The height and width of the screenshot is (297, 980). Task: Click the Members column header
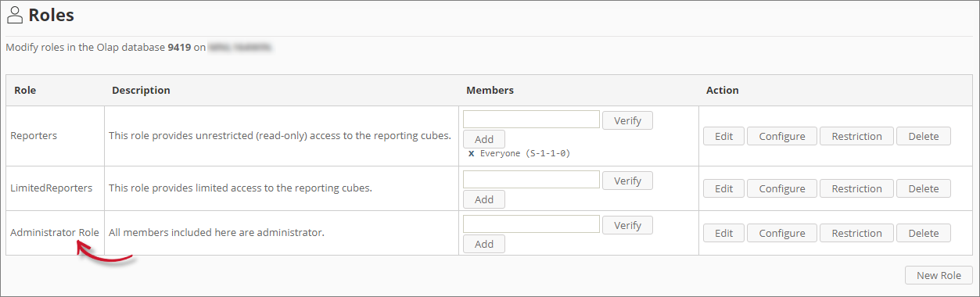point(578,91)
